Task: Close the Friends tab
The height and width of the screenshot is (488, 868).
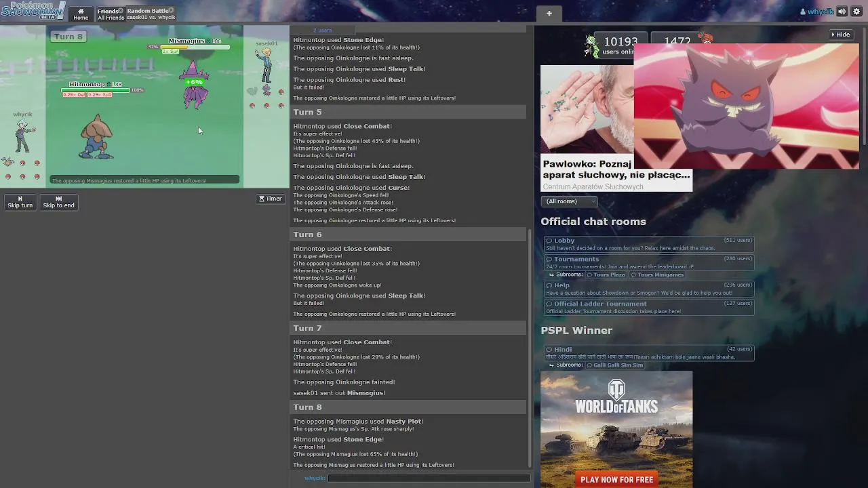Action: [x=121, y=10]
